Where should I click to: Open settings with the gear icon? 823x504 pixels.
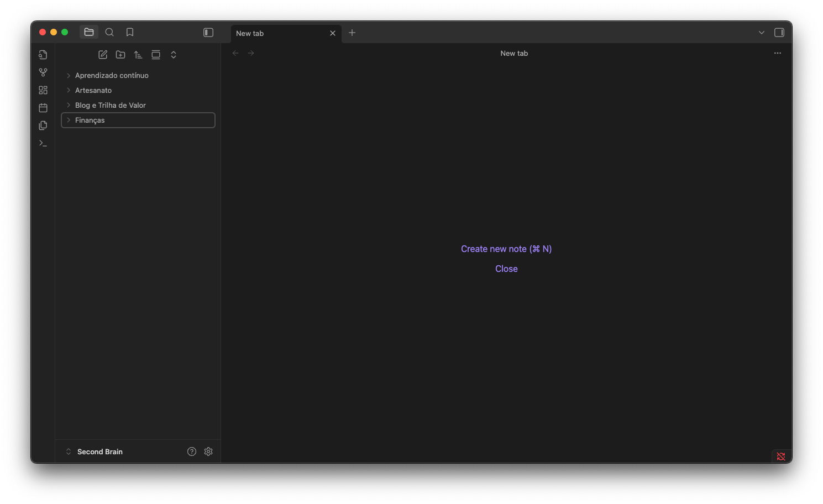[208, 452]
